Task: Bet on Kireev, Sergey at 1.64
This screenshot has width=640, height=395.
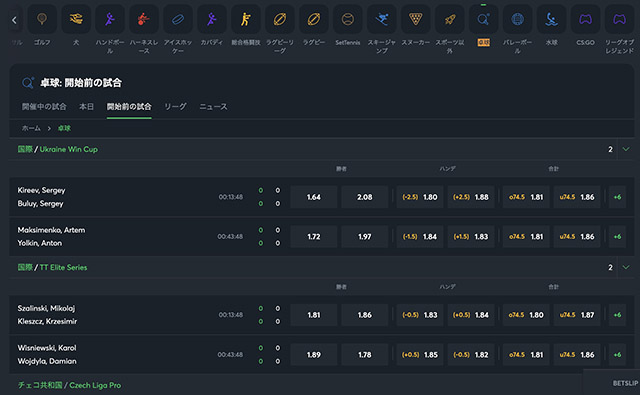Action: pos(313,197)
